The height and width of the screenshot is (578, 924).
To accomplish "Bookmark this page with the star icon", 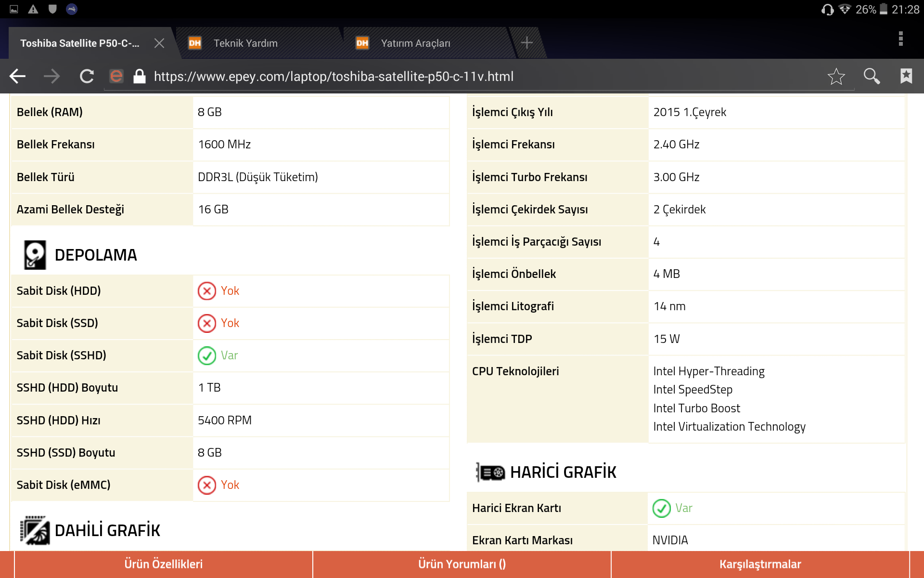I will 836,76.
